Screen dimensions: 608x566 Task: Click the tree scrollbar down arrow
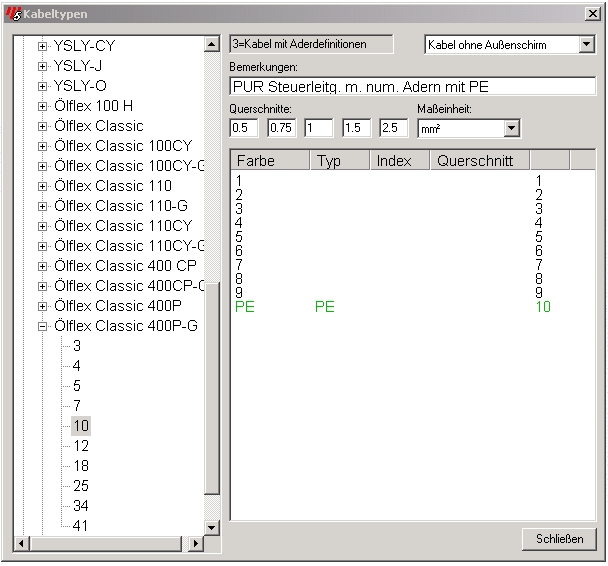212,528
